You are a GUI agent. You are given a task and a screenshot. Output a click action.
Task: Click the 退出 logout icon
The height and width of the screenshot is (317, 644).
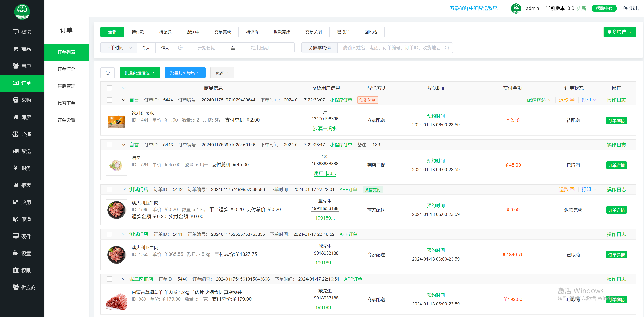pos(625,8)
